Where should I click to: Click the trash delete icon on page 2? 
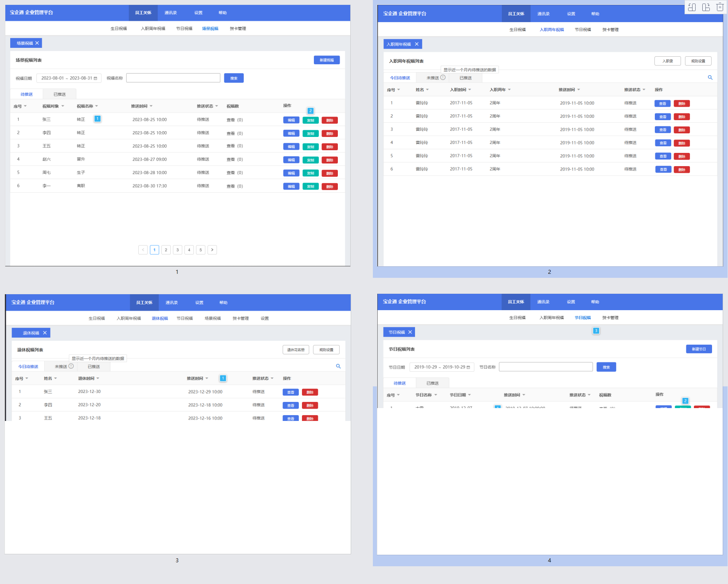tap(720, 7)
